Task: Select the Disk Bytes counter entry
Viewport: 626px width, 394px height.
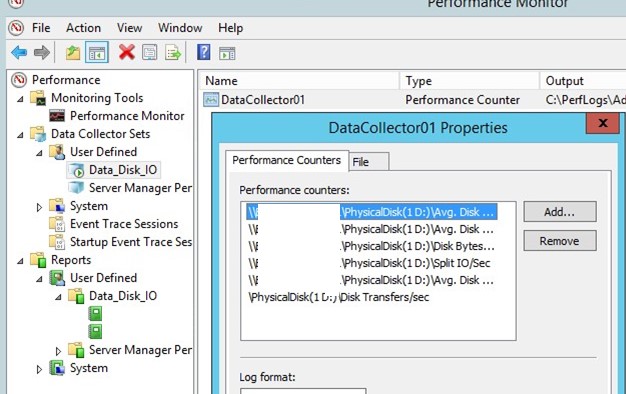Action: 371,246
